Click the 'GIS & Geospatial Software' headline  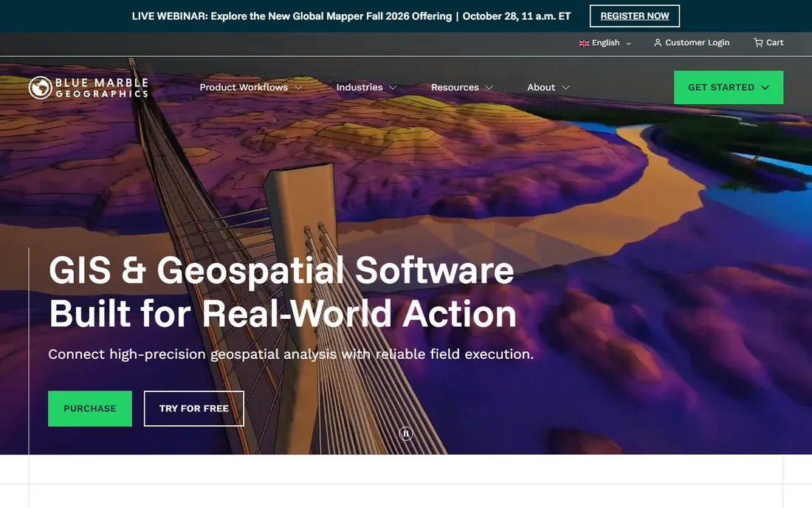(282, 270)
